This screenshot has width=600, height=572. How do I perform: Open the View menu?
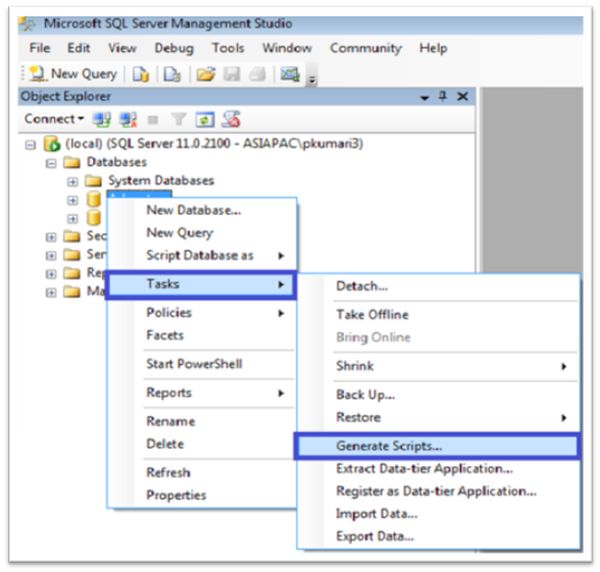(122, 48)
